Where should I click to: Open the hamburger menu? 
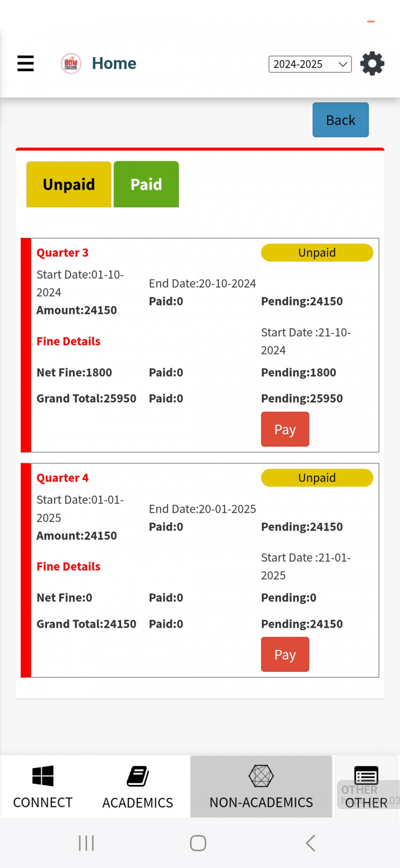click(25, 64)
